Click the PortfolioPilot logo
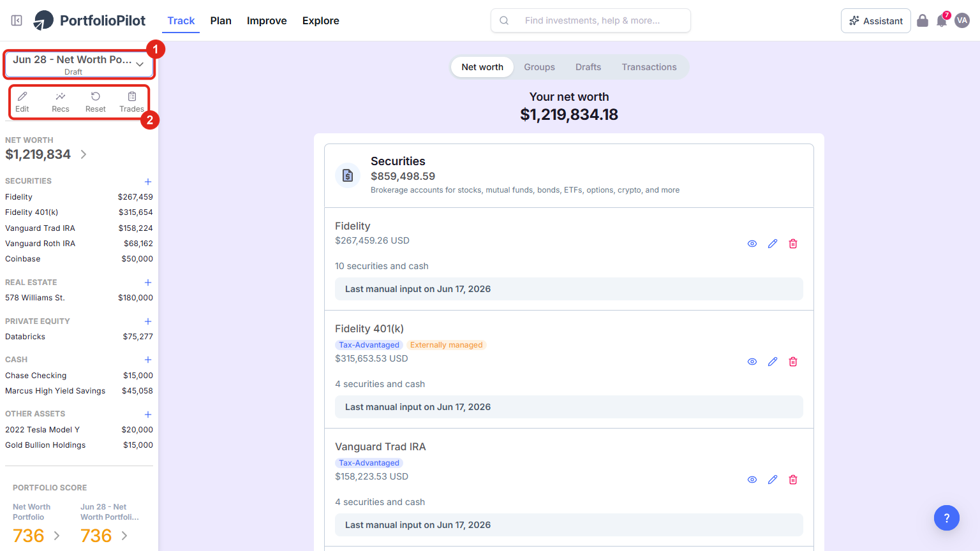The image size is (980, 551). (89, 20)
